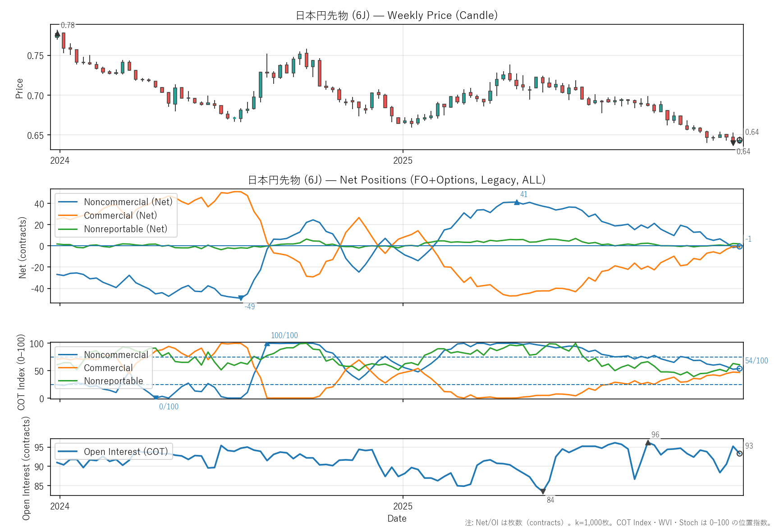Click the COT Index 0/100 low marker

156,398
